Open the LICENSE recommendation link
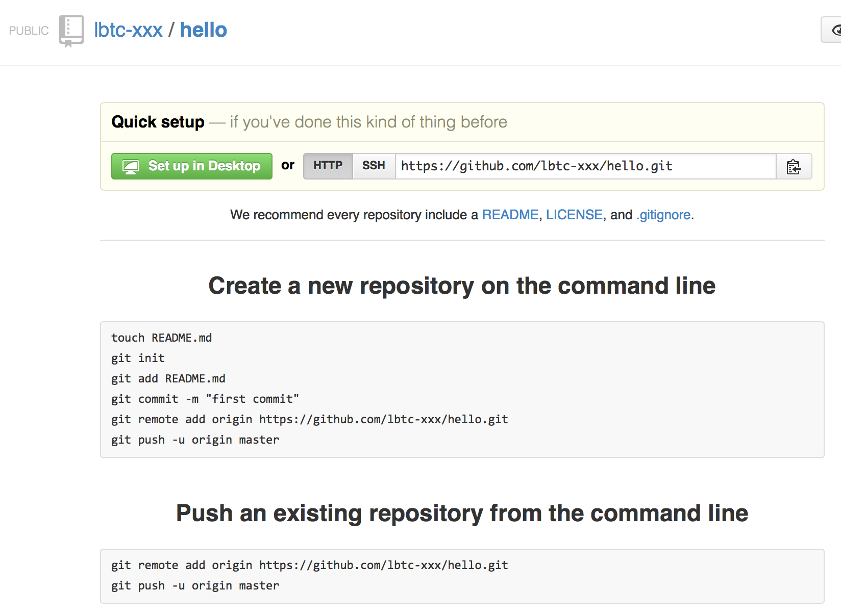Image resolution: width=841 pixels, height=616 pixels. point(574,215)
